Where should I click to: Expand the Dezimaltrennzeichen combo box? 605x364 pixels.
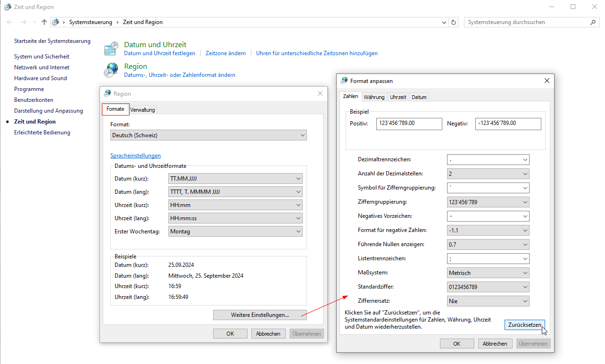click(488, 160)
